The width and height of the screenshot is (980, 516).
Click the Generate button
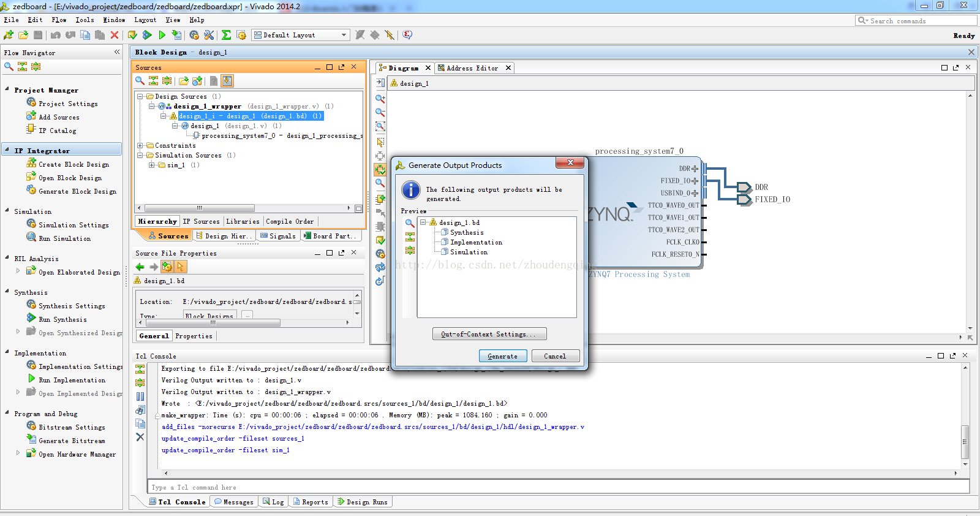(503, 356)
